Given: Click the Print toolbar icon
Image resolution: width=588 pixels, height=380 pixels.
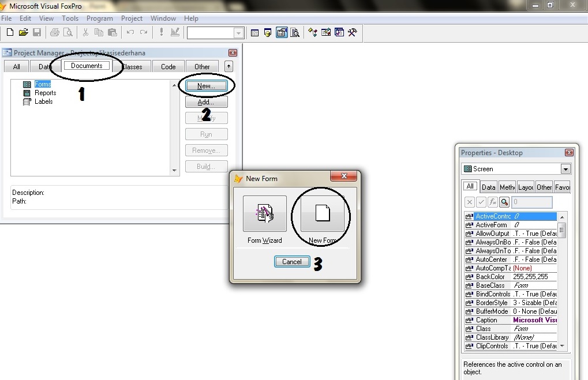Looking at the screenshot, I should pos(55,33).
